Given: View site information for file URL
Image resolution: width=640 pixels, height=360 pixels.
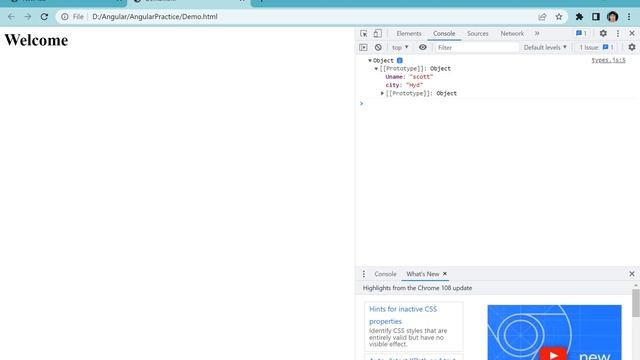Looking at the screenshot, I should pyautogui.click(x=64, y=17).
